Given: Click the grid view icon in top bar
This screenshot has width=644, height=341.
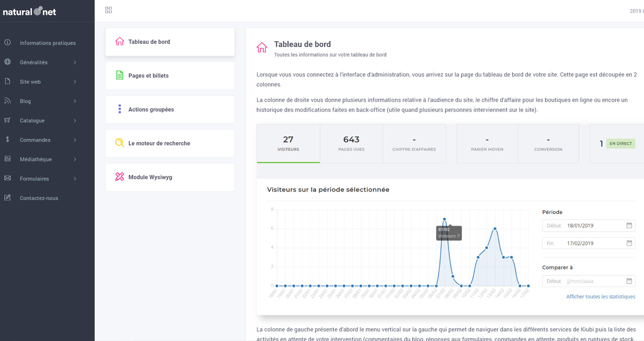Looking at the screenshot, I should 108,10.
